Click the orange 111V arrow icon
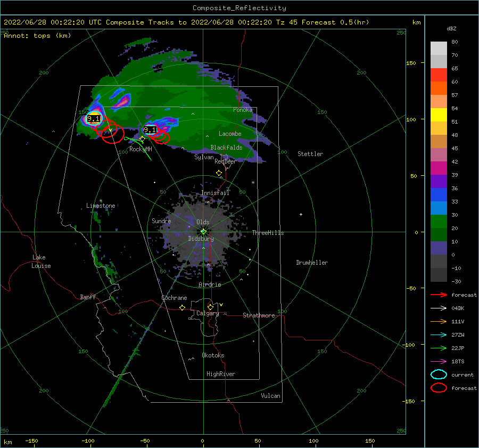The height and width of the screenshot is (448, 479). (439, 321)
